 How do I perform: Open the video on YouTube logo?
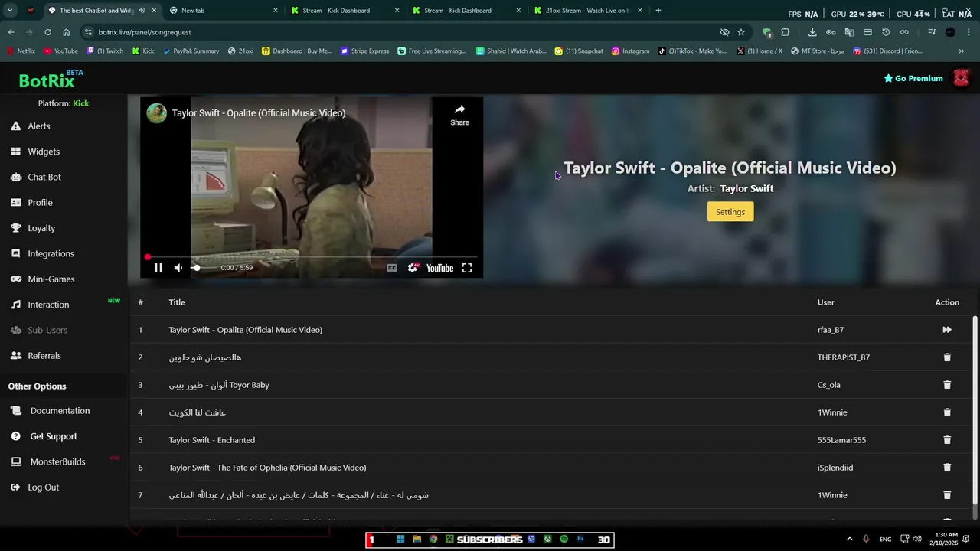coord(439,268)
